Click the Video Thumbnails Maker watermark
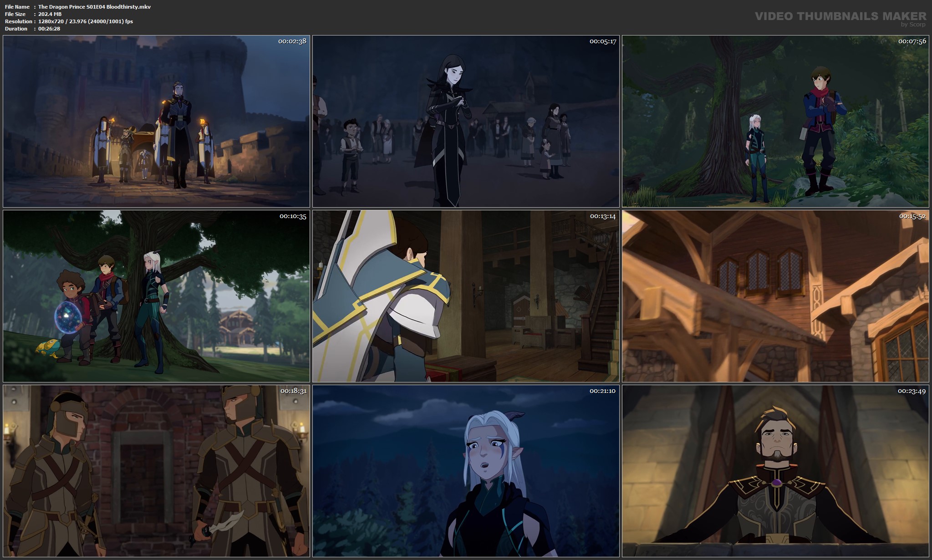The width and height of the screenshot is (932, 560). coord(840,16)
